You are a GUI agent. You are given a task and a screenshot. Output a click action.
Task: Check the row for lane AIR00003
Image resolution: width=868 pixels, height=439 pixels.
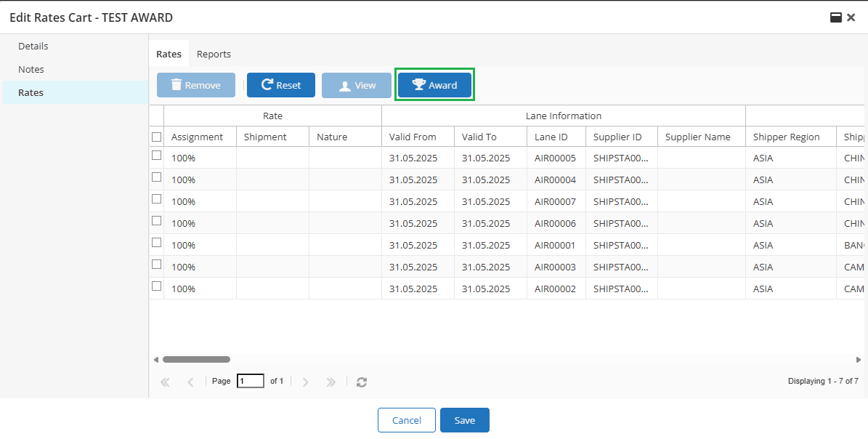click(x=157, y=265)
